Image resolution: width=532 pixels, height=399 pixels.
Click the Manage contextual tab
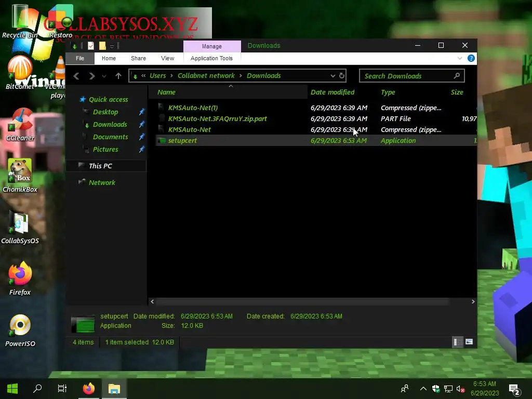click(212, 46)
